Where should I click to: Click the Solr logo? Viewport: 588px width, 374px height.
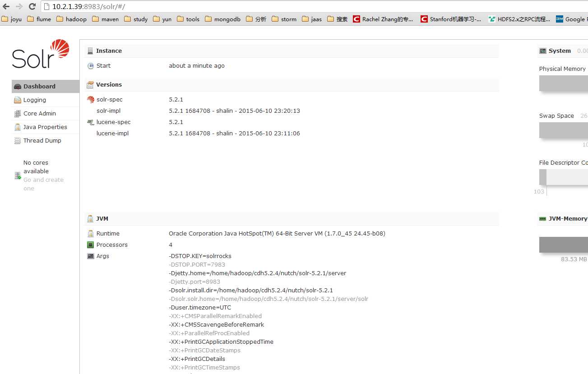(41, 54)
